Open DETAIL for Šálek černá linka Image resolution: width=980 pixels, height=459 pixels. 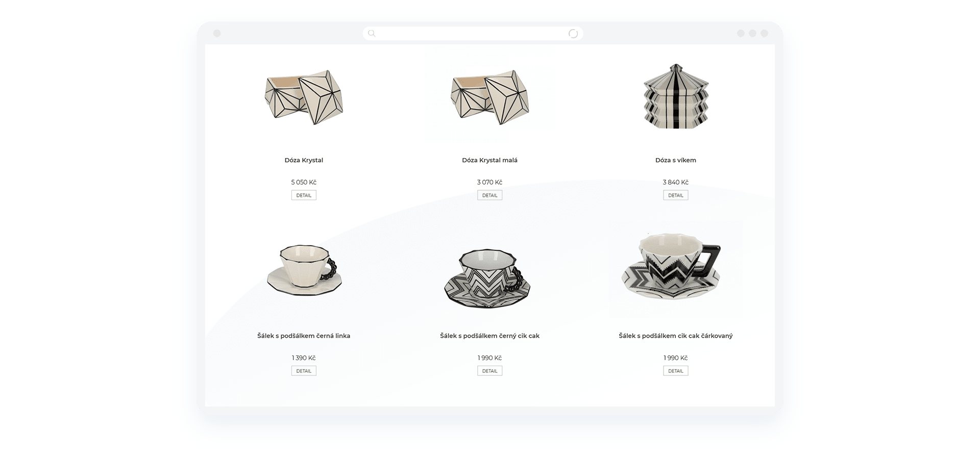click(x=304, y=371)
